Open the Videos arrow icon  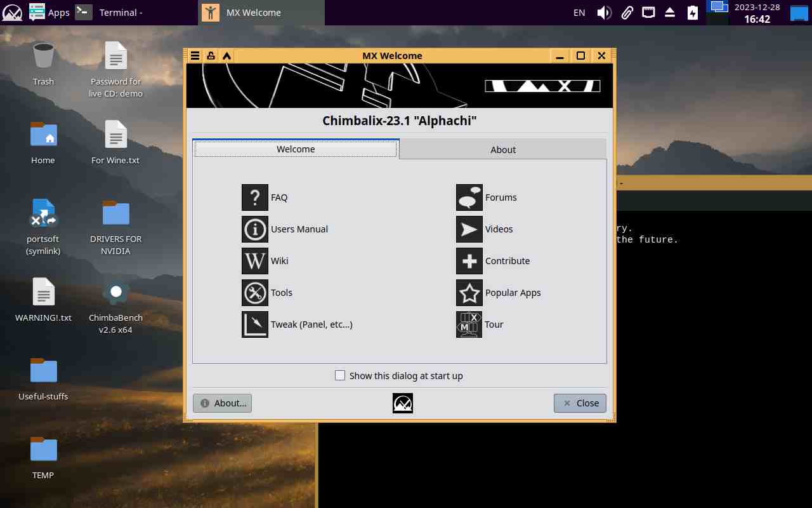[x=469, y=229]
